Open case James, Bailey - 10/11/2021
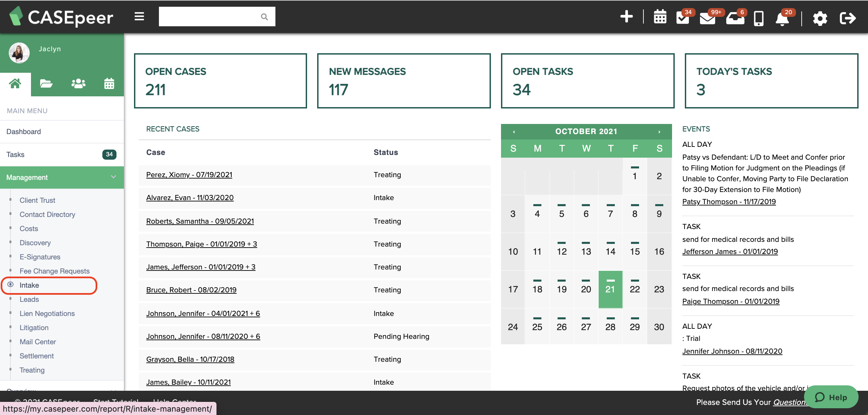Image resolution: width=868 pixels, height=415 pixels. [x=188, y=382]
